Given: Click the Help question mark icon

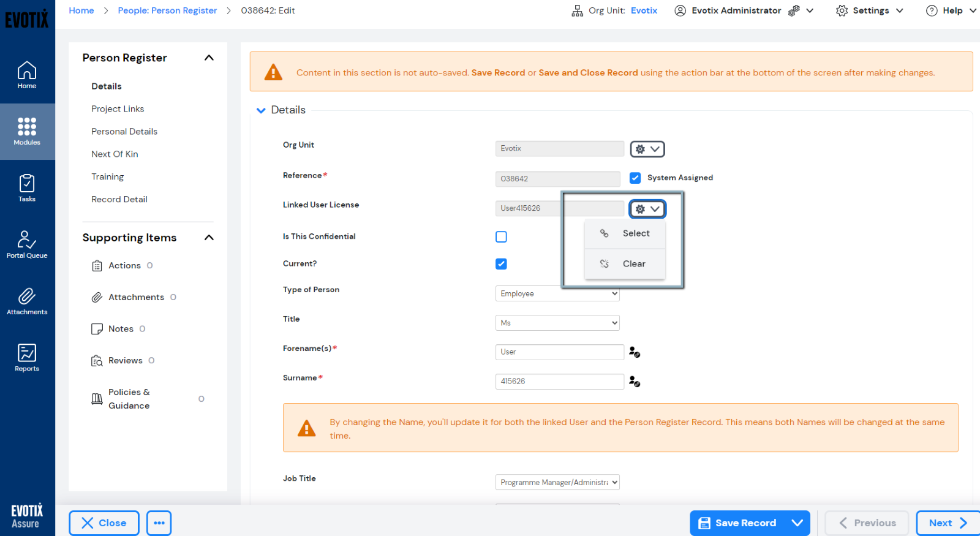Looking at the screenshot, I should point(932,10).
